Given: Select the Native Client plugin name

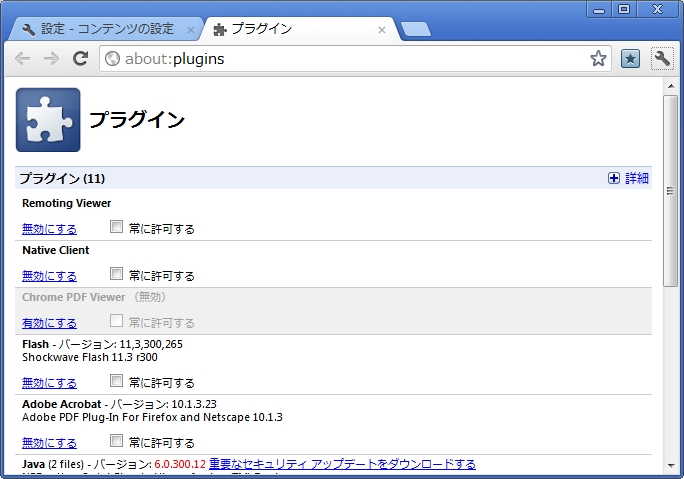Looking at the screenshot, I should pos(55,250).
